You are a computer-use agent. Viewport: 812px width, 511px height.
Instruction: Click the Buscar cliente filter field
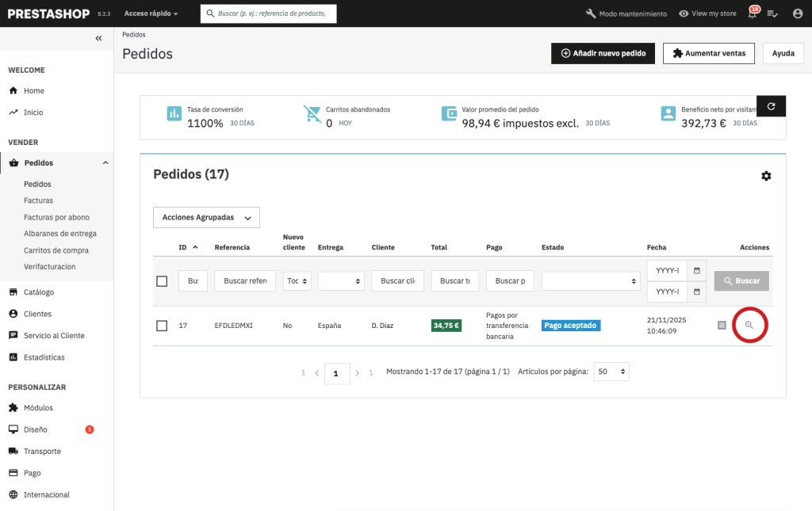(x=398, y=280)
